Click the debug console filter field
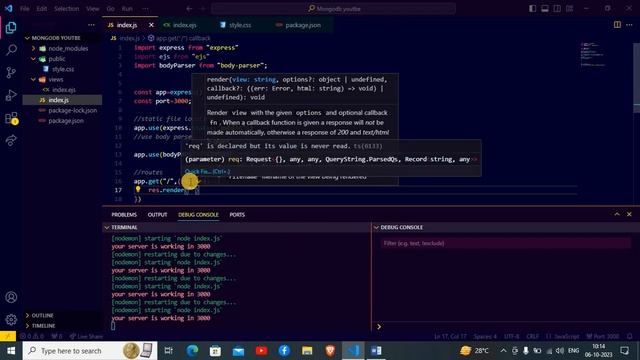Viewport: 640px width, 360px height. point(506,243)
